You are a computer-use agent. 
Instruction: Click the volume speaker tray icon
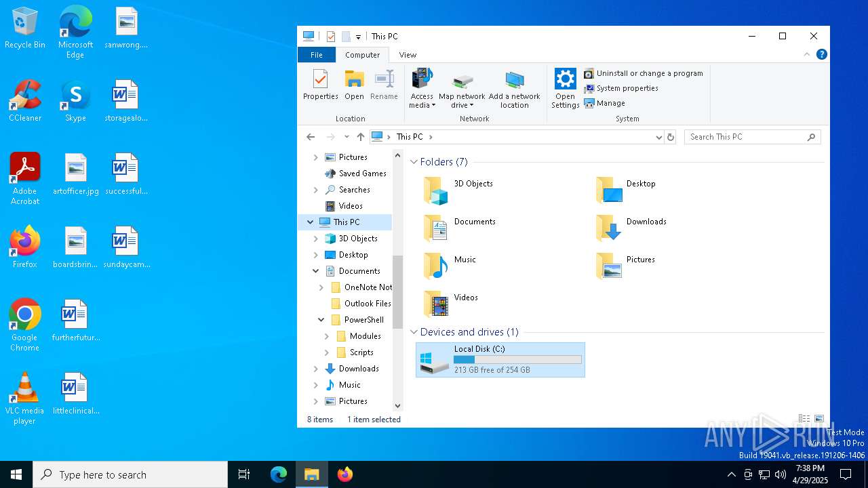click(x=781, y=474)
